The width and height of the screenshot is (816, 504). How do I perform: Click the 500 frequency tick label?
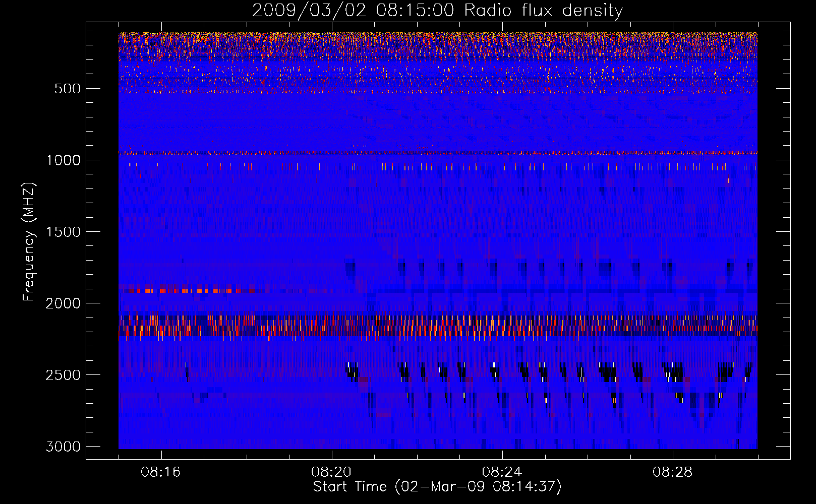pos(67,89)
